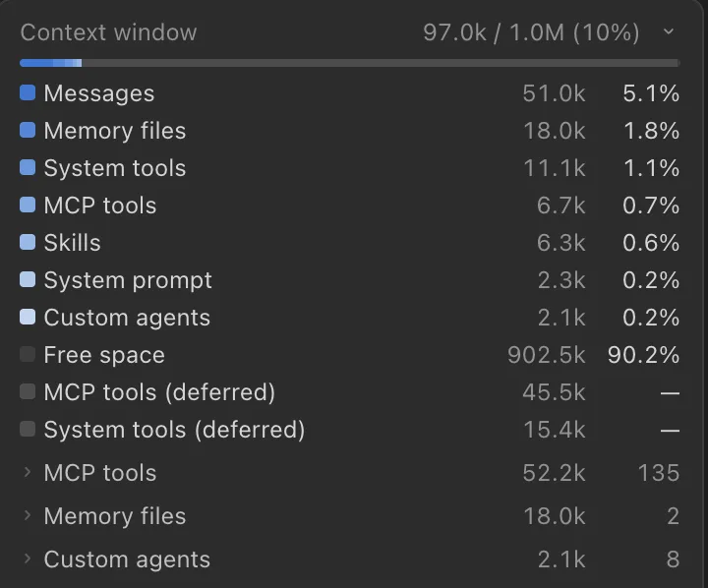Click the 97.0k / 1.0M usage text

pos(531,32)
